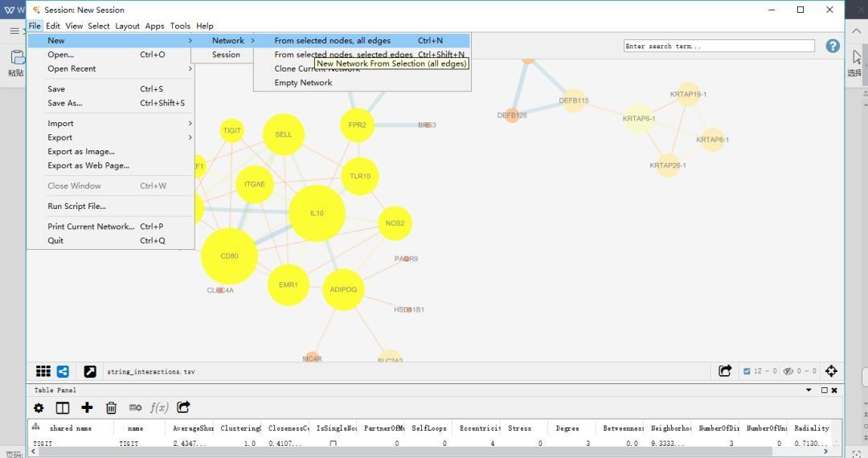This screenshot has height=458, width=868.
Task: Click the detach network view arrow icon
Action: tap(90, 371)
